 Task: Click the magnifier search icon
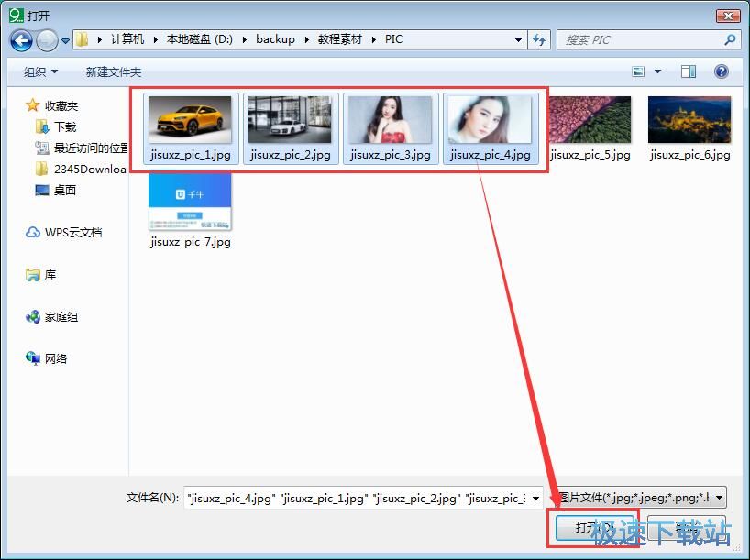click(x=730, y=39)
